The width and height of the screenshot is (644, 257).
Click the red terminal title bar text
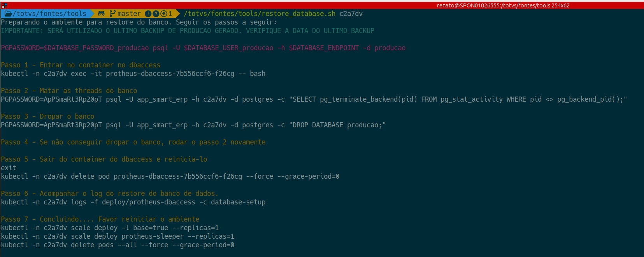[x=503, y=5]
